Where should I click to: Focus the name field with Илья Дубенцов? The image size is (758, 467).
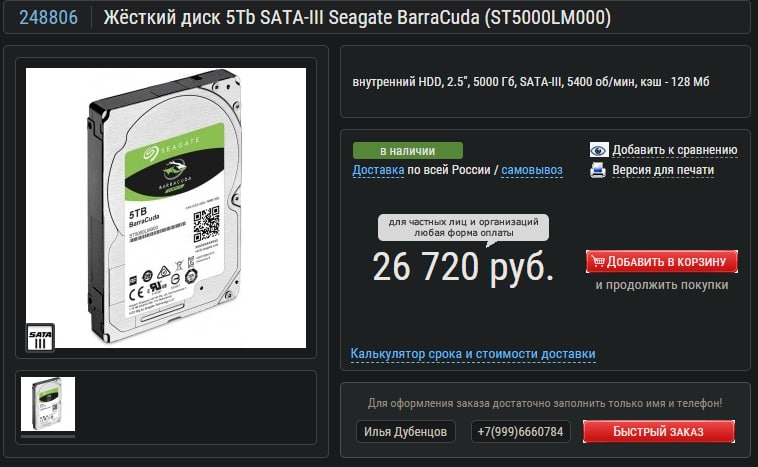pyautogui.click(x=406, y=432)
